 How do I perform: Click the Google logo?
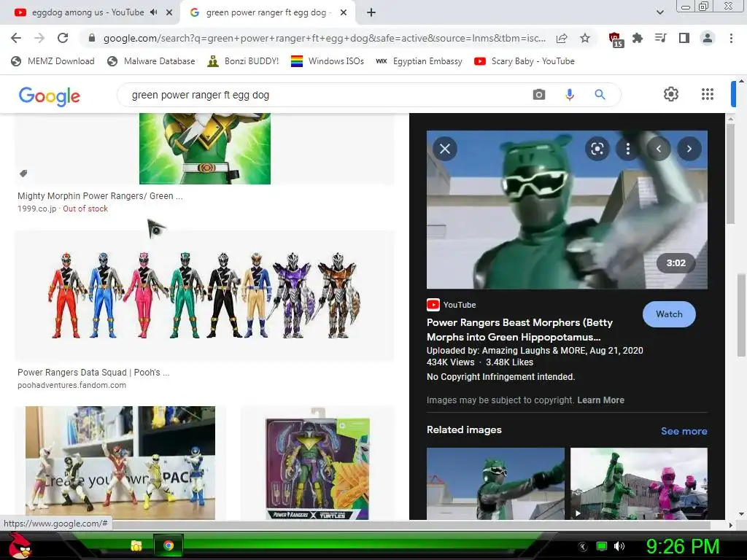click(x=50, y=96)
